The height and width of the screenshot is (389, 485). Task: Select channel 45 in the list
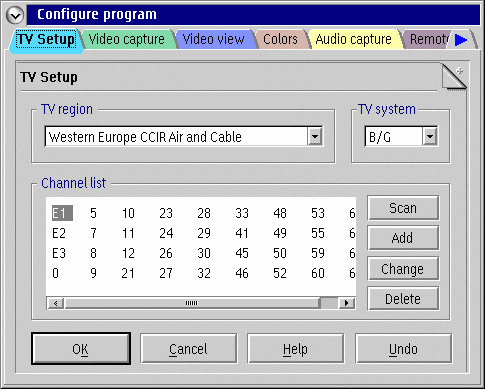242,253
